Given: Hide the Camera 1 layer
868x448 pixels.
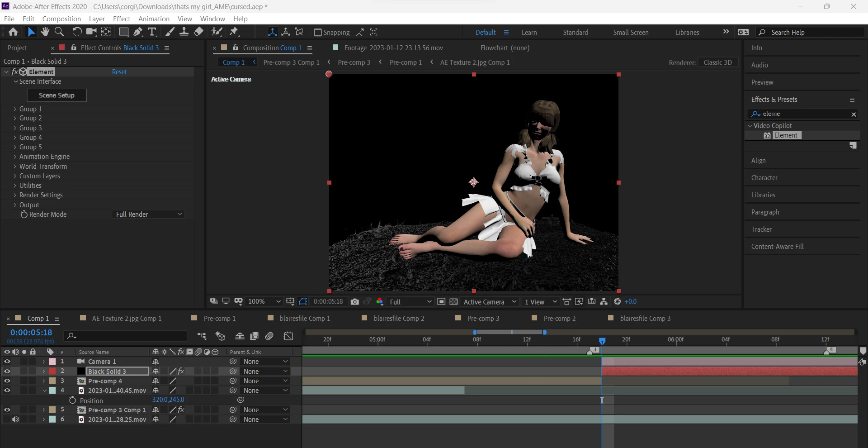Looking at the screenshot, I should [7, 362].
